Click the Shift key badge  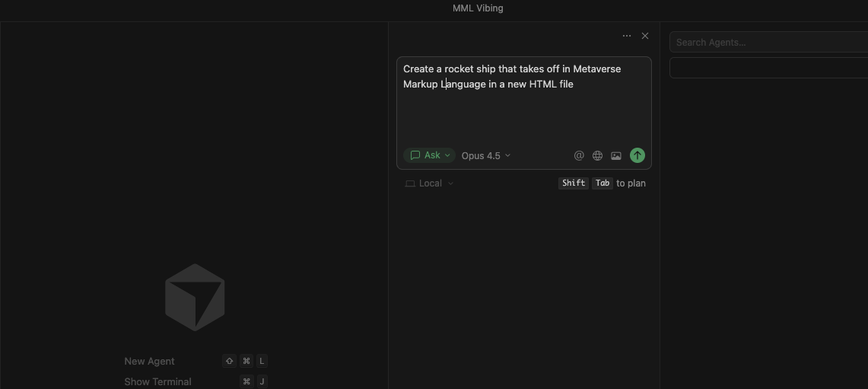coord(574,183)
